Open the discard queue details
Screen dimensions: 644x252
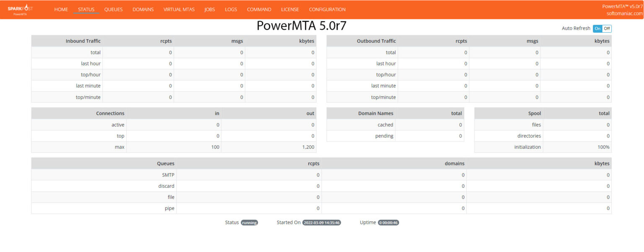point(166,186)
